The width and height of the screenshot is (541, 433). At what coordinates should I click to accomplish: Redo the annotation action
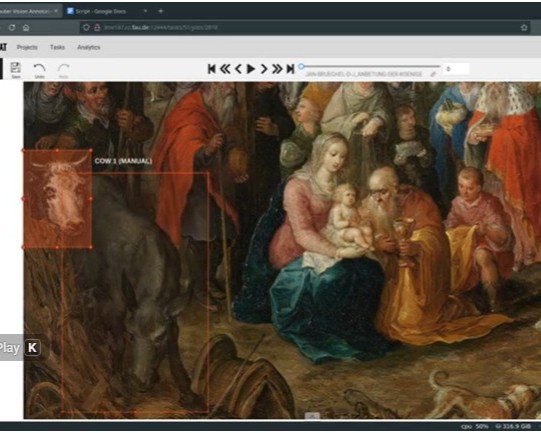[x=63, y=70]
